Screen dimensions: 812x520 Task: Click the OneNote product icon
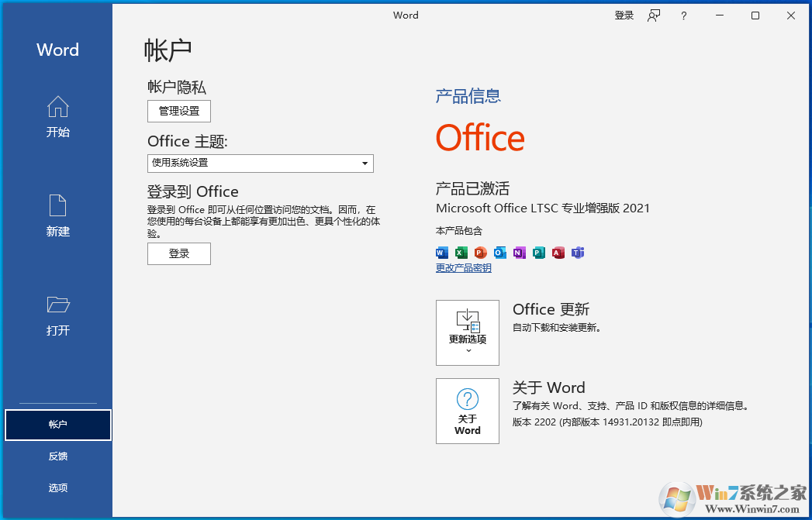520,253
